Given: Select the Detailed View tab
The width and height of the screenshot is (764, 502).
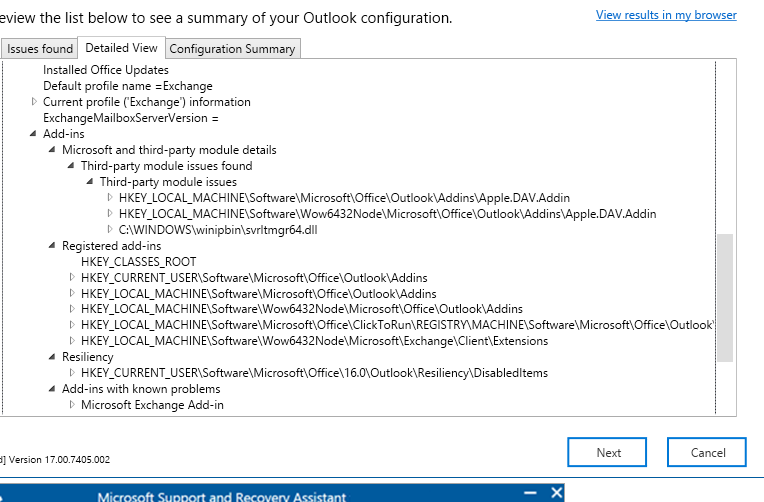Looking at the screenshot, I should (121, 48).
